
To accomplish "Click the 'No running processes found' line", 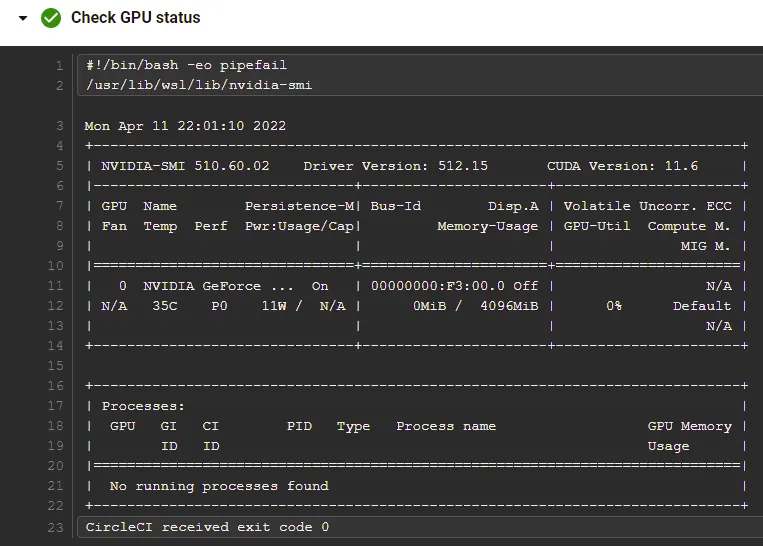I will pyautogui.click(x=219, y=486).
